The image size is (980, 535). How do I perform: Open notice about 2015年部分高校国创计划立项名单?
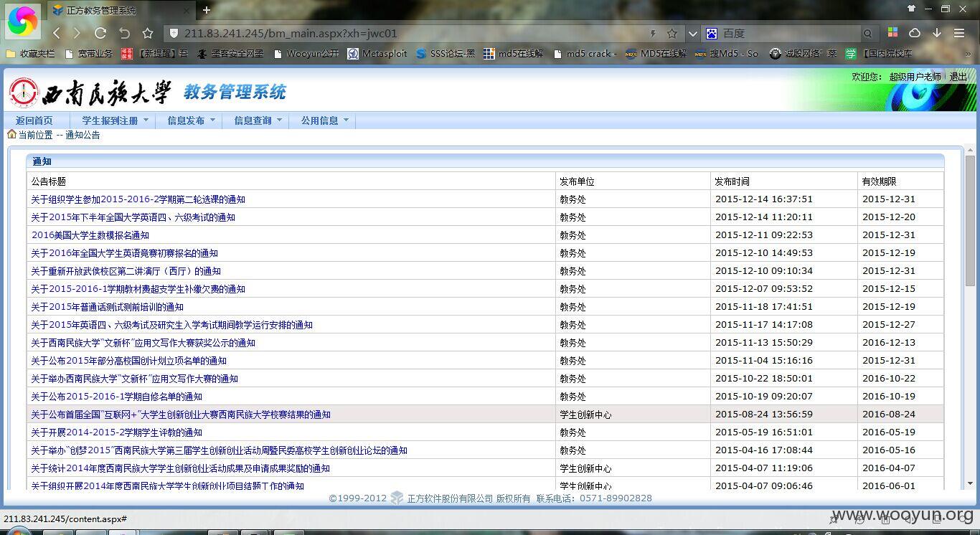coord(128,361)
